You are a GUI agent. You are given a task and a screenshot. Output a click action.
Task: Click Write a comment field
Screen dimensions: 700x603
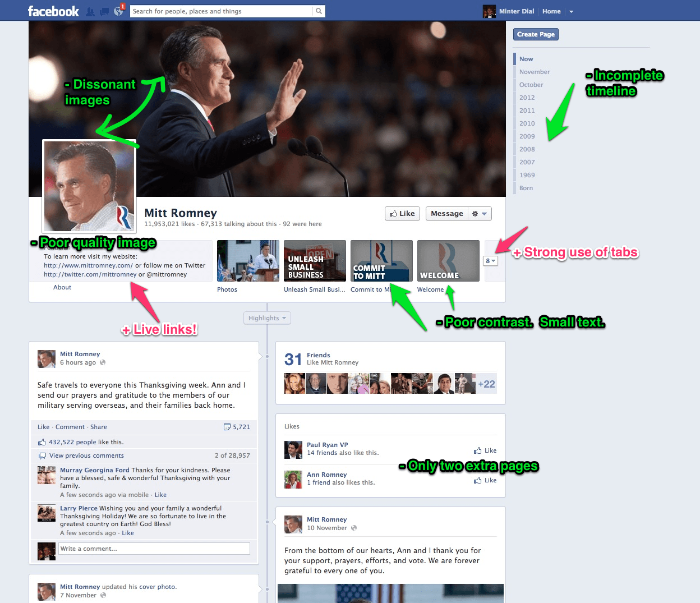tap(154, 549)
